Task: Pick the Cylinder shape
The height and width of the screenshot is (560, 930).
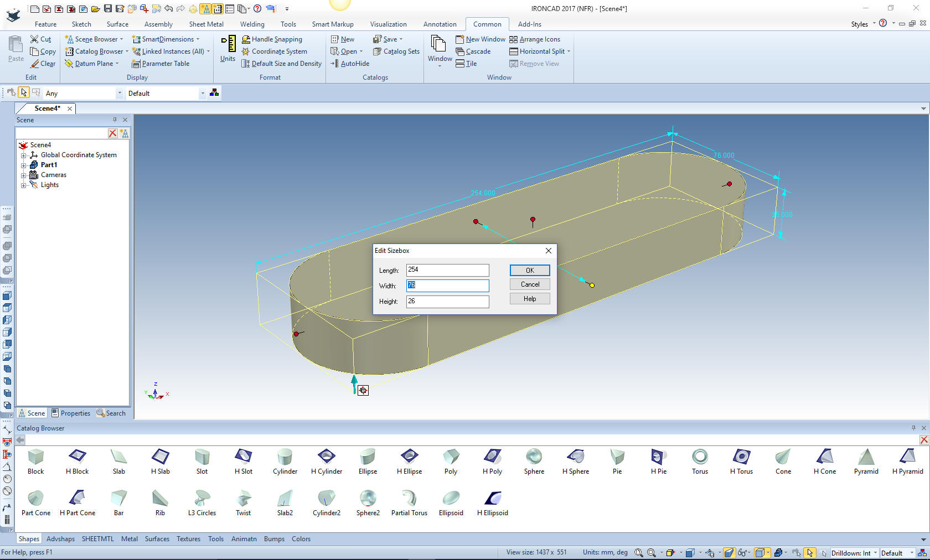Action: 285,462
